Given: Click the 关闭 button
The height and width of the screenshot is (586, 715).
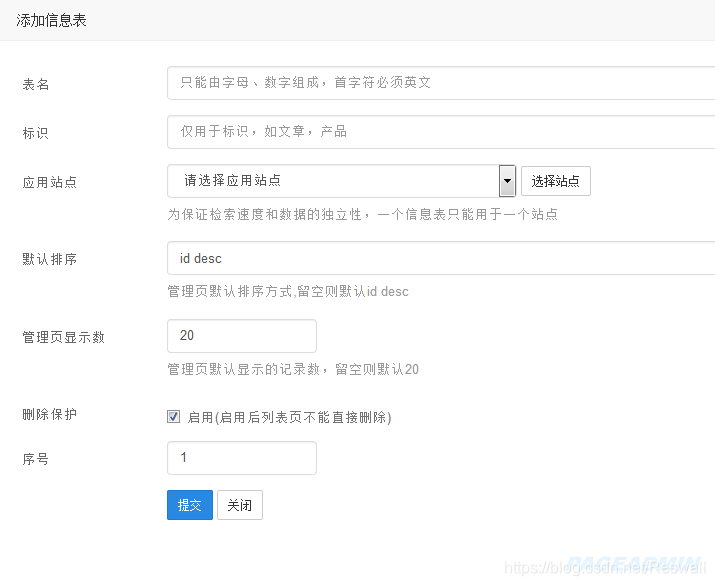Looking at the screenshot, I should point(240,505).
